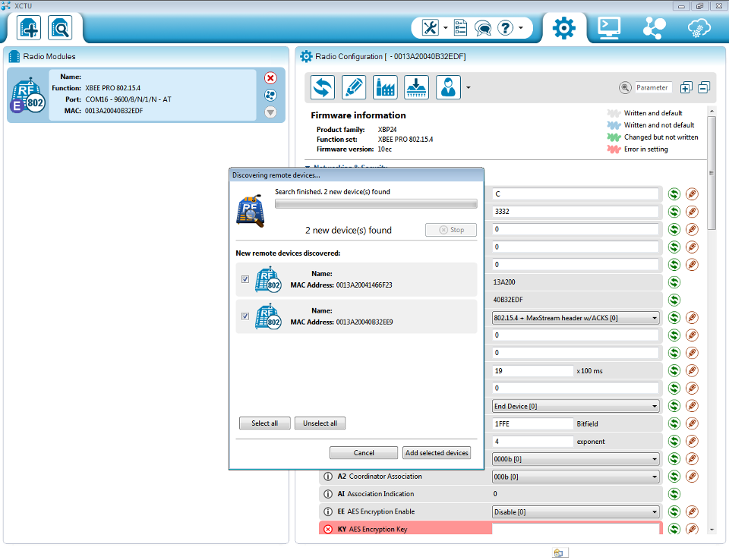Read radio settings toolbar button
This screenshot has width=729, height=560.
click(323, 87)
